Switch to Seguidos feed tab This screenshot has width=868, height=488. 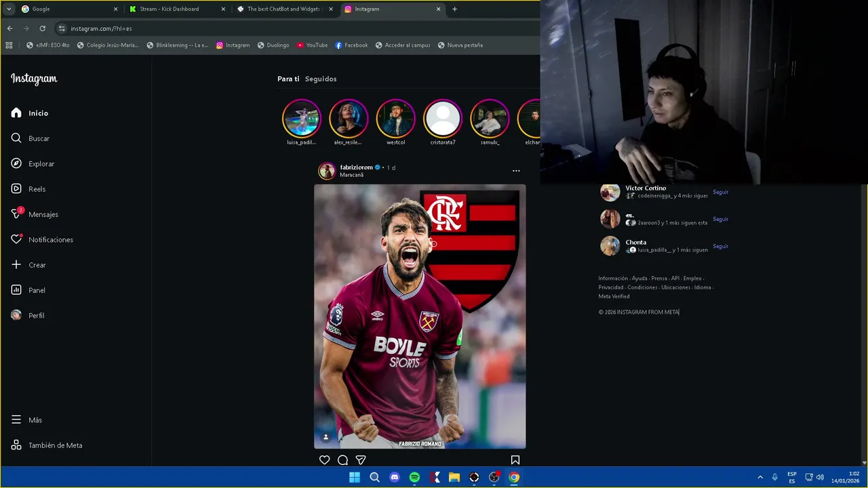(321, 79)
